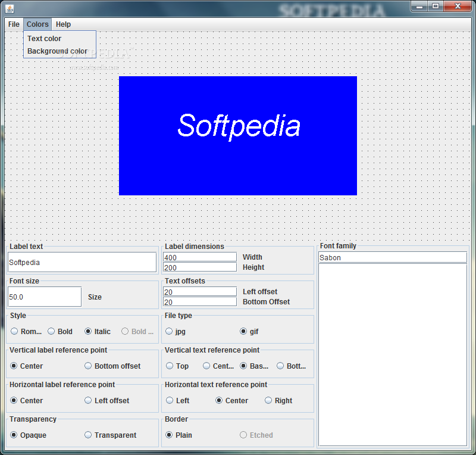The height and width of the screenshot is (455, 476).
Task: Click the empty font family list box
Action: pos(393,354)
